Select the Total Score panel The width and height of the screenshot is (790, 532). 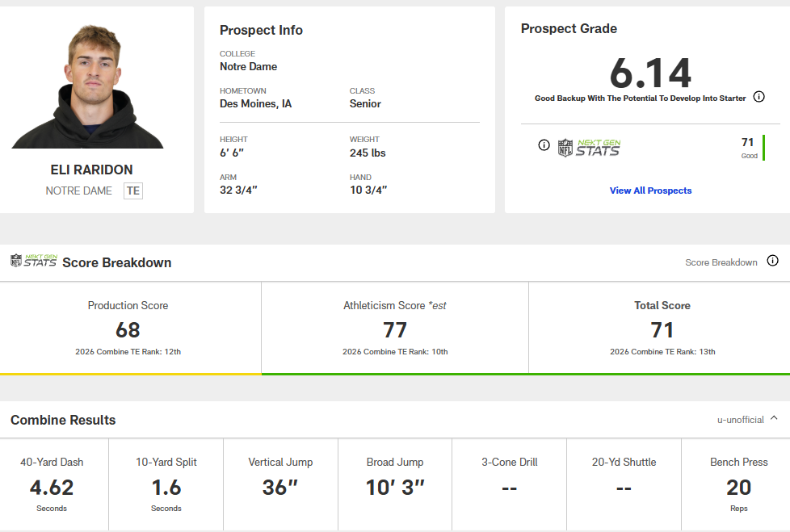pos(662,329)
